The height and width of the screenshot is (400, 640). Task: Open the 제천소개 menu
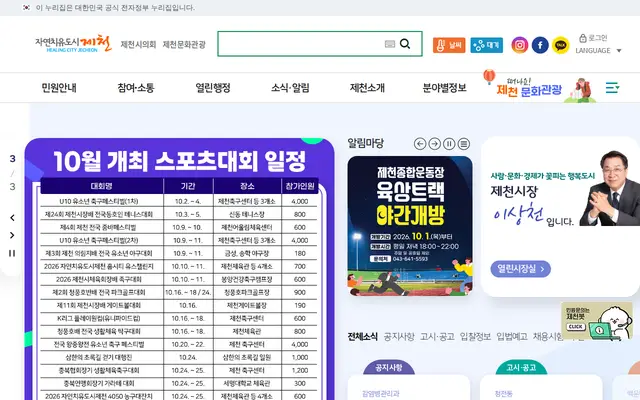tap(367, 87)
